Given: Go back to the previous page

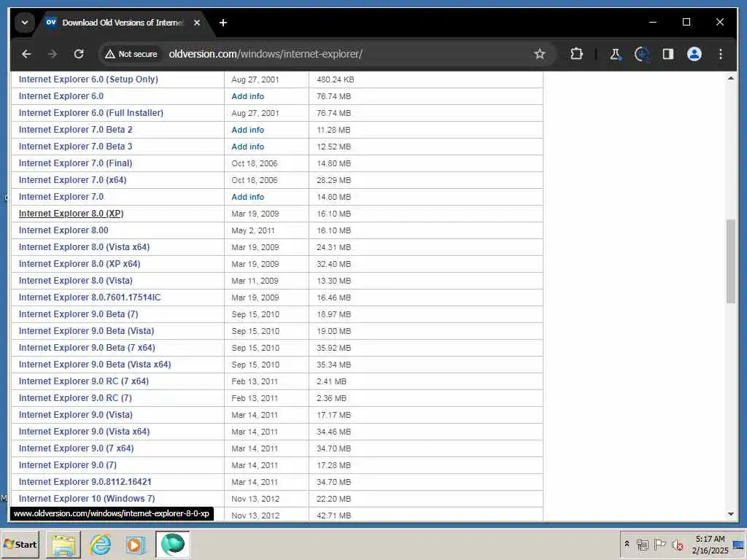Looking at the screenshot, I should click(26, 54).
